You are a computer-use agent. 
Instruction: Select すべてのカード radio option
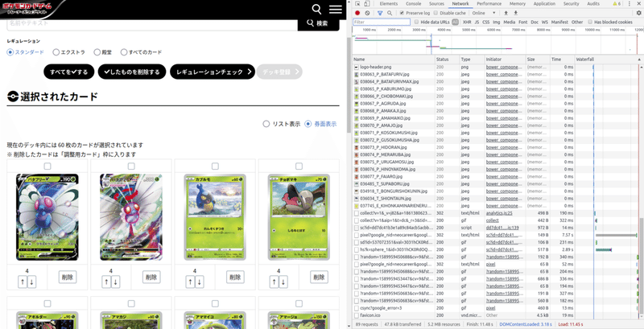[124, 52]
